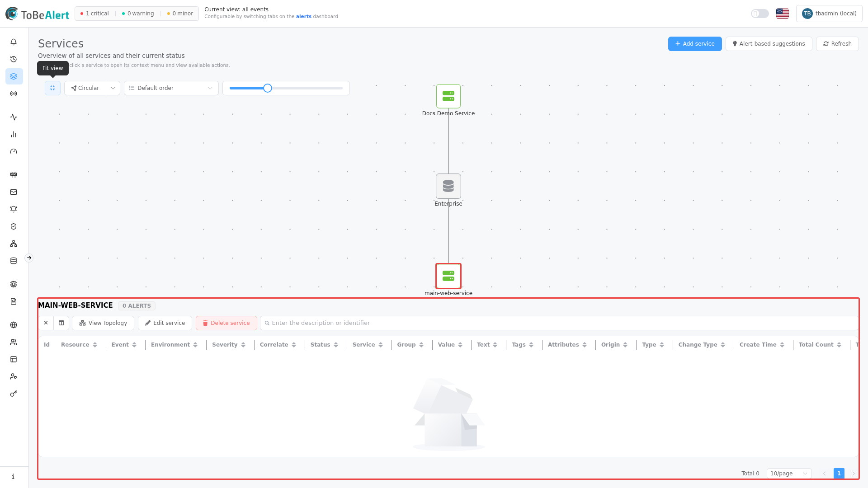Open the envelope mail icon in sidebar

(14, 192)
